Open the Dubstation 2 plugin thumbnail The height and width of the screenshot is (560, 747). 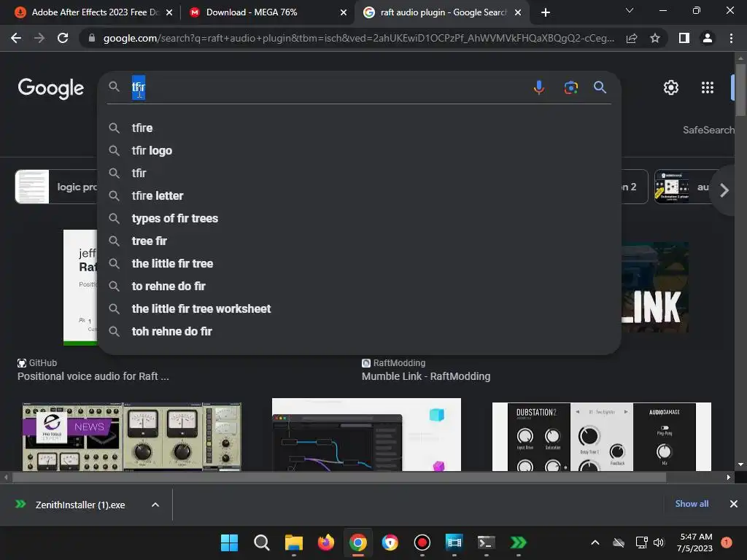pyautogui.click(x=601, y=437)
